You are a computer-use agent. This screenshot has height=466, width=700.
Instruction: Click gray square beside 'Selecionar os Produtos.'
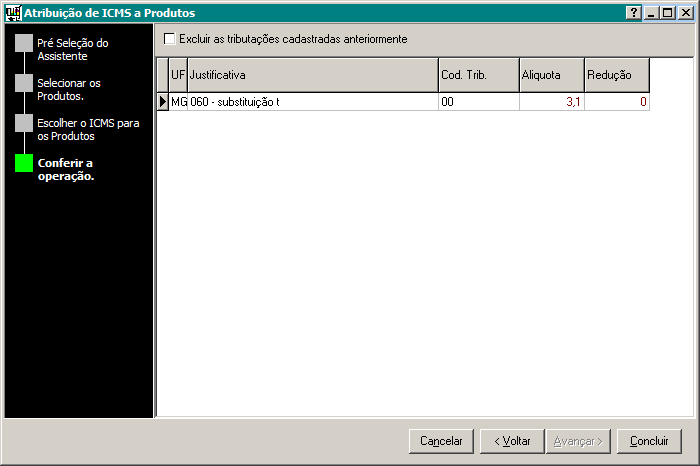click(24, 83)
